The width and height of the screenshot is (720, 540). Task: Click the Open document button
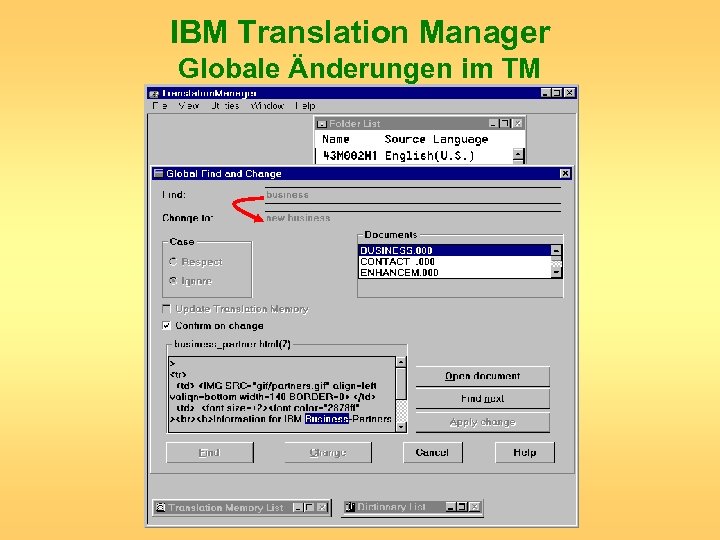click(483, 376)
